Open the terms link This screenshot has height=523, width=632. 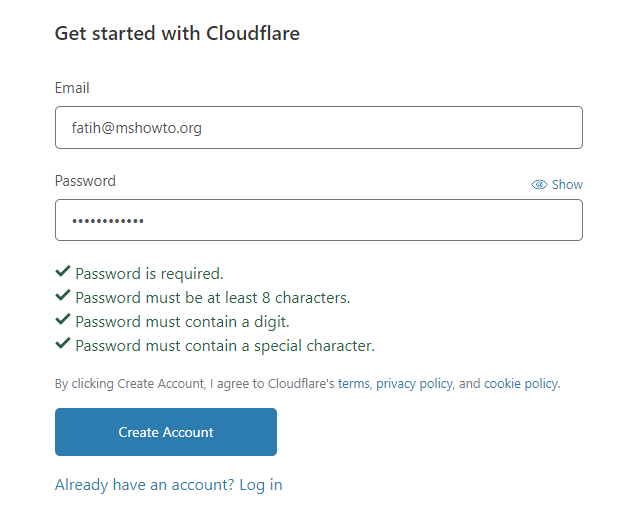[x=353, y=383]
